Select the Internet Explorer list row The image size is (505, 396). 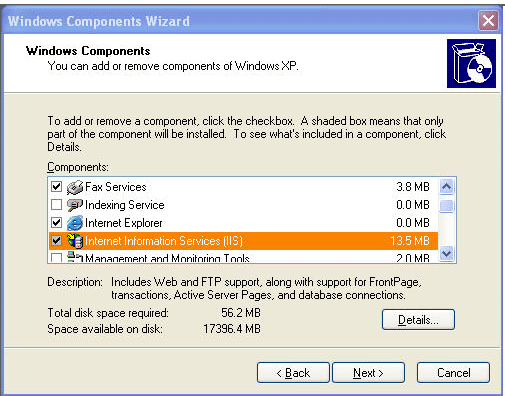[243, 223]
